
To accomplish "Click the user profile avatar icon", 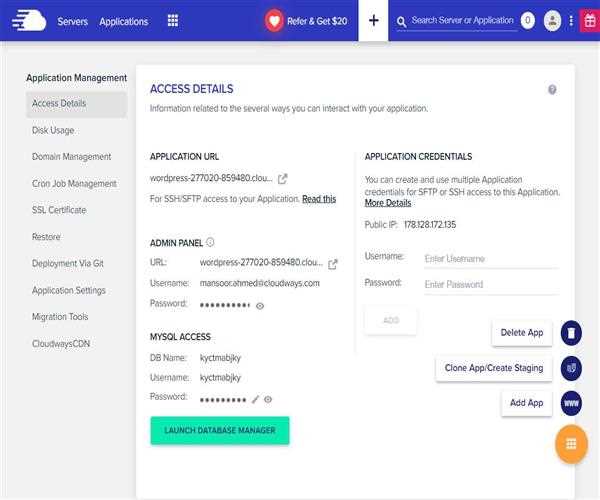I will [x=552, y=20].
